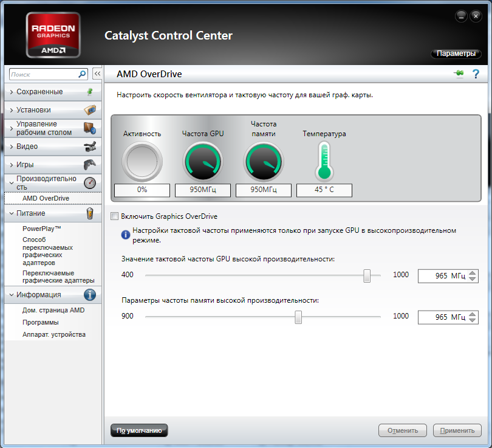The width and height of the screenshot is (492, 448).
Task: Click the Частота памяти gauge dial
Action: tap(264, 161)
